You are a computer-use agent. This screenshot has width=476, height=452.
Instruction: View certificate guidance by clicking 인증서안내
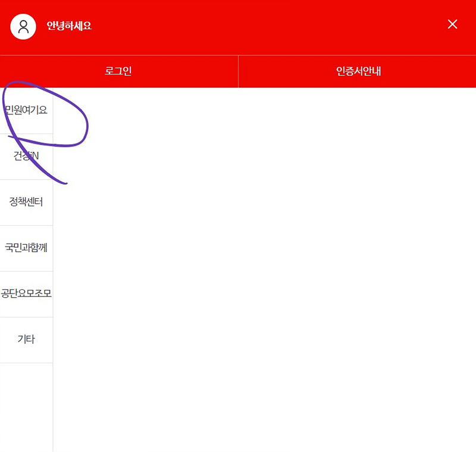click(356, 71)
